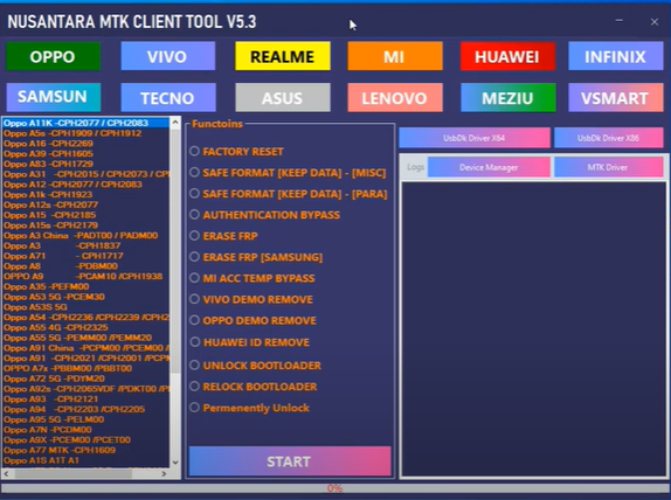The height and width of the screenshot is (500, 671).
Task: Select Oppo A39 -CPH1605
Action: 86,154
